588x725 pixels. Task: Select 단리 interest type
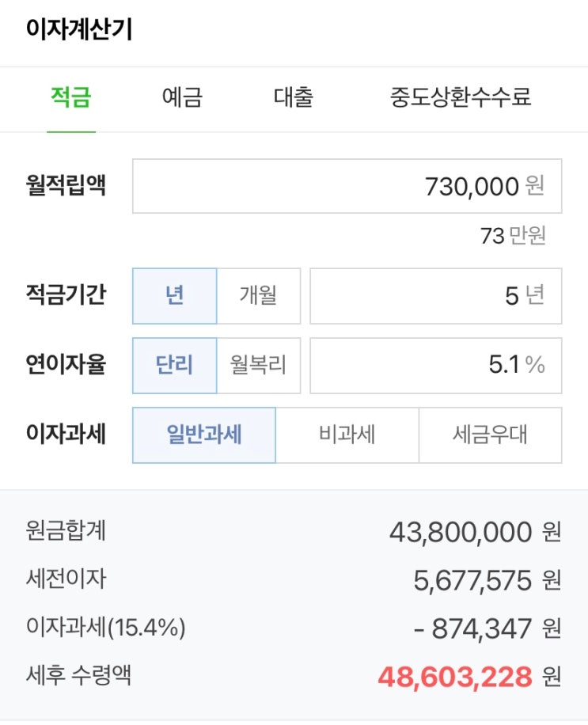tap(174, 366)
